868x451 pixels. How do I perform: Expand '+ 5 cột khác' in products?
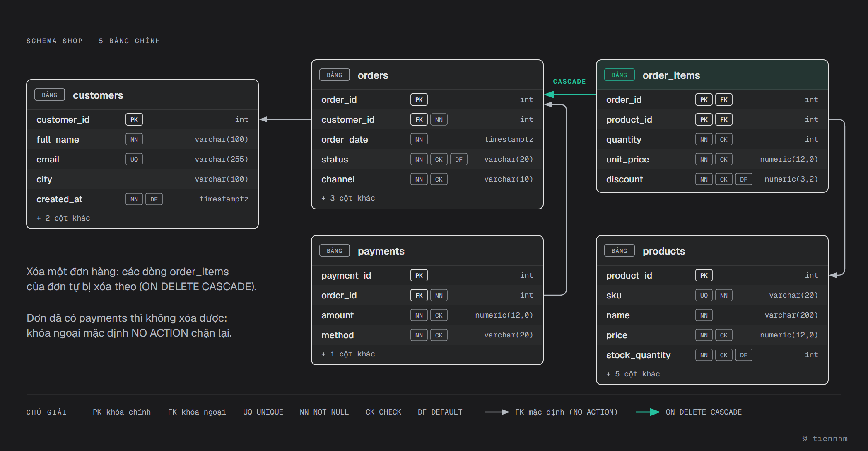pos(633,374)
